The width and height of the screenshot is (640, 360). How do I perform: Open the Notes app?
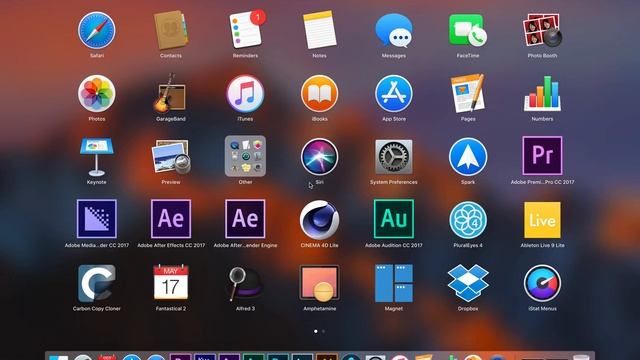coord(320,31)
